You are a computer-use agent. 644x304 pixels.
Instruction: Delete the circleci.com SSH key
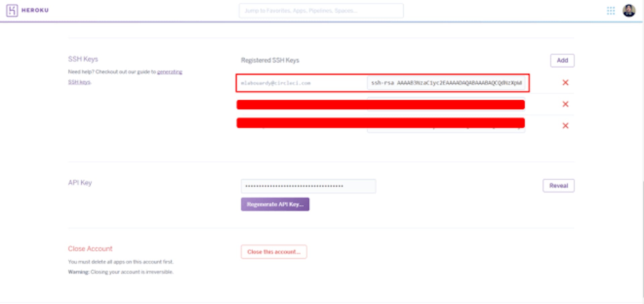coord(565,83)
